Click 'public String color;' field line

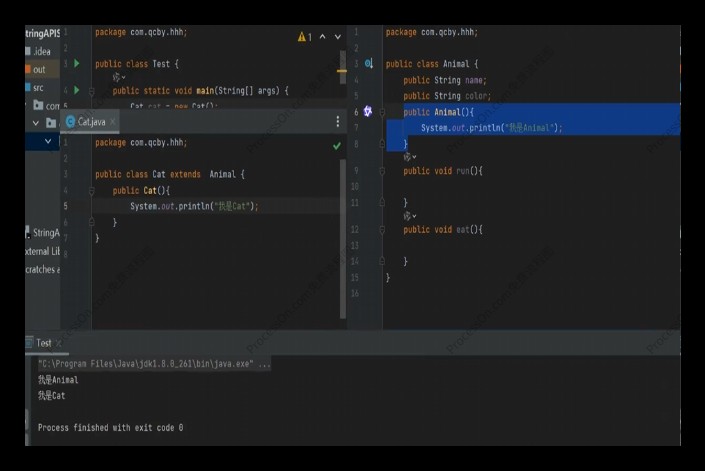click(447, 96)
